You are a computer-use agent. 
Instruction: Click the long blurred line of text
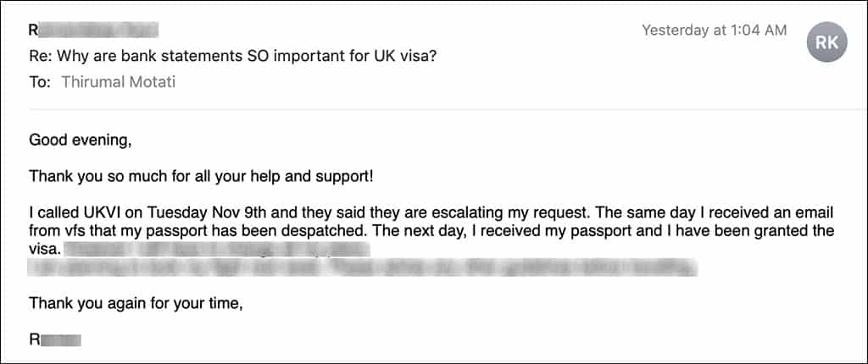pos(363,267)
